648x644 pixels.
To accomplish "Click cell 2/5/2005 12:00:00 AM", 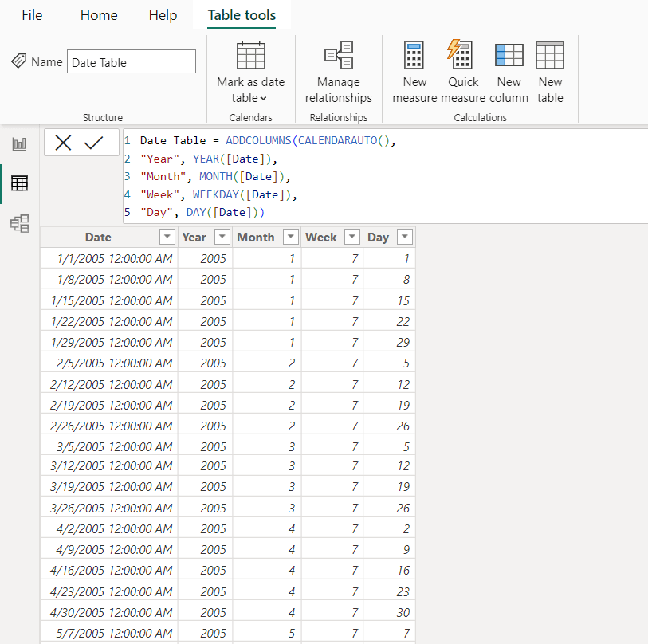I will click(x=109, y=363).
